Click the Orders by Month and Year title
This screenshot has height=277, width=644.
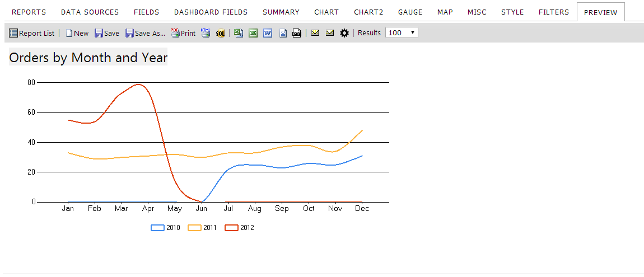point(88,58)
